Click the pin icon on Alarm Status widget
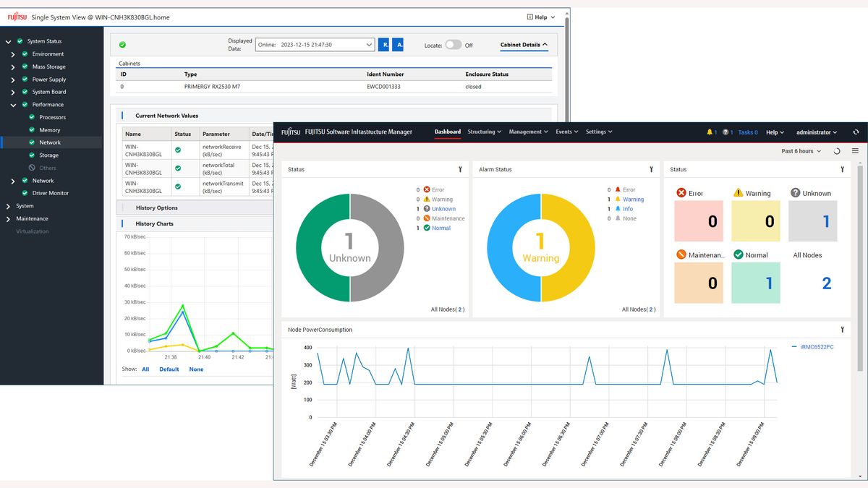The image size is (868, 488). [x=651, y=169]
